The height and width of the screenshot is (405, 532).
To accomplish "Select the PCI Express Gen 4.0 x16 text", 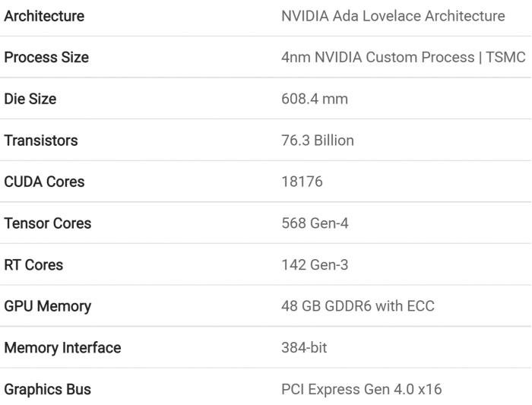I will (362, 389).
